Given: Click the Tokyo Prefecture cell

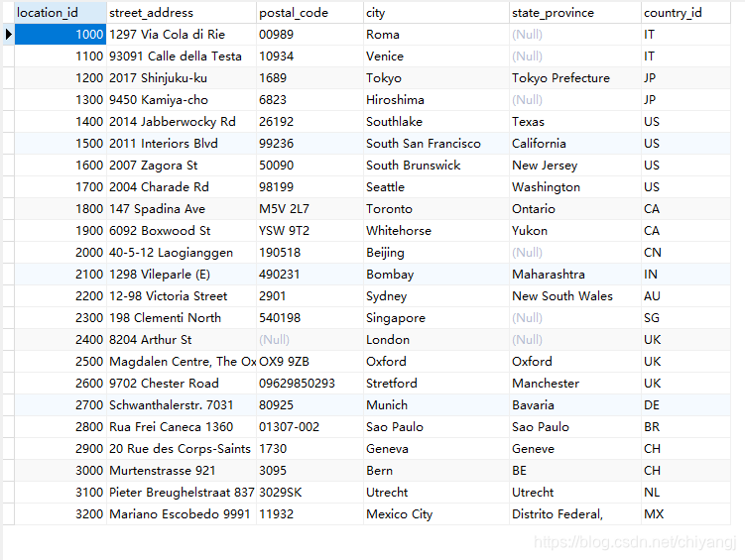Looking at the screenshot, I should pyautogui.click(x=575, y=78).
